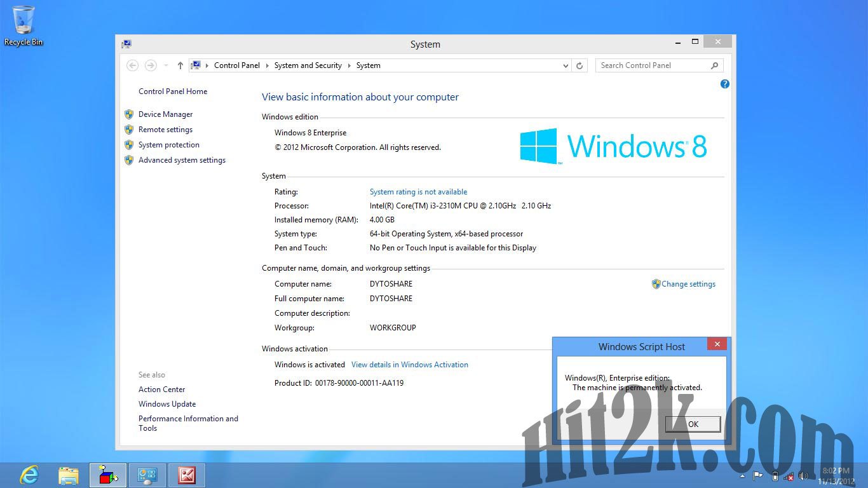Open Advanced system settings
Viewport: 868px width, 488px height.
[x=182, y=159]
